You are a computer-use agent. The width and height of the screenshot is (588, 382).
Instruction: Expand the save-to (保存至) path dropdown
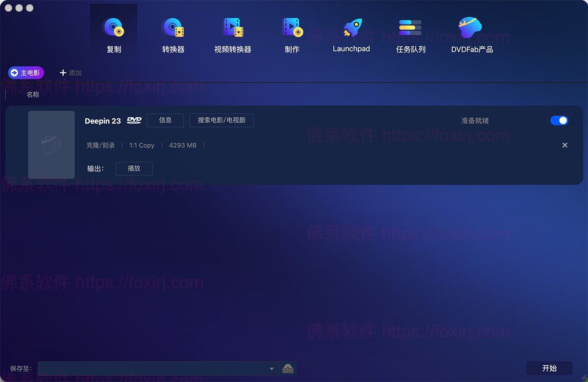pyautogui.click(x=271, y=369)
